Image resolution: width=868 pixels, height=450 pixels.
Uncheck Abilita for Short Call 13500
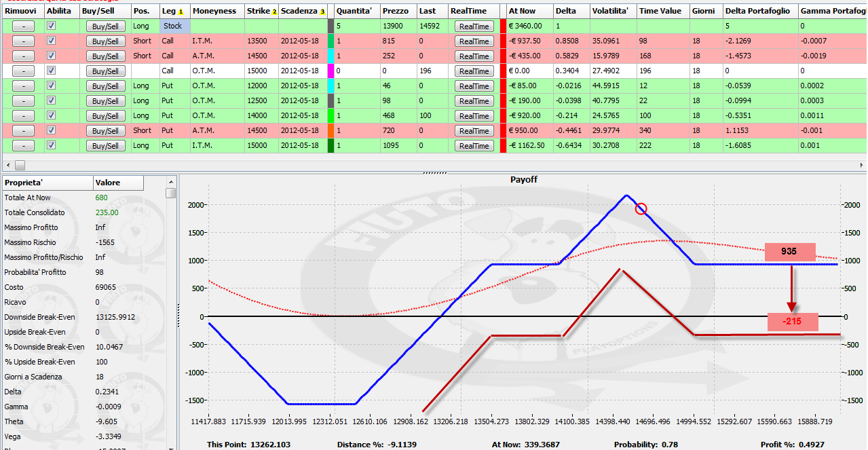pyautogui.click(x=51, y=41)
